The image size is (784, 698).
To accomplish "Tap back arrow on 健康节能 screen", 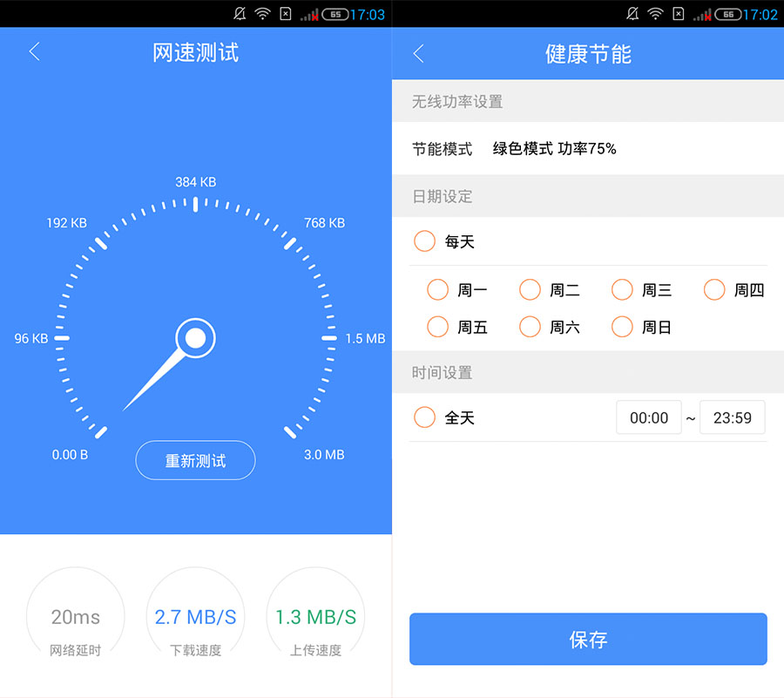I will coord(418,54).
